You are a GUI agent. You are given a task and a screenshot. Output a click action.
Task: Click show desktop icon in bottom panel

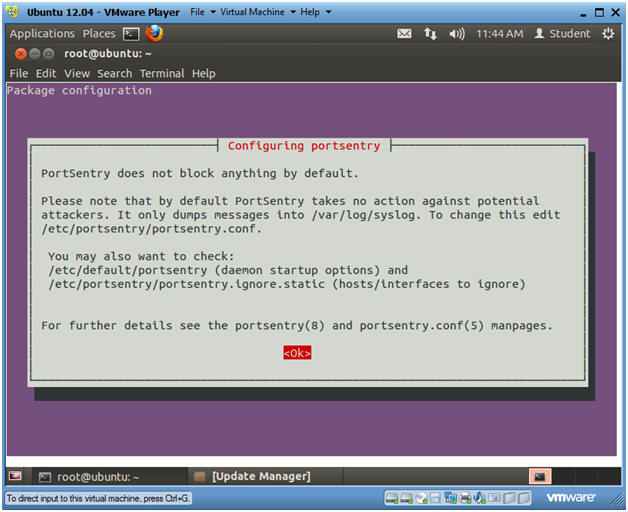pos(15,476)
